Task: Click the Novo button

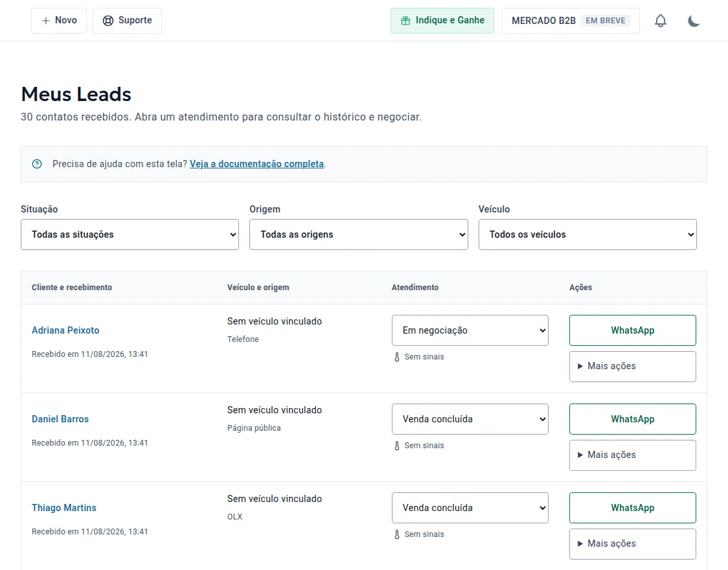Action: (59, 21)
